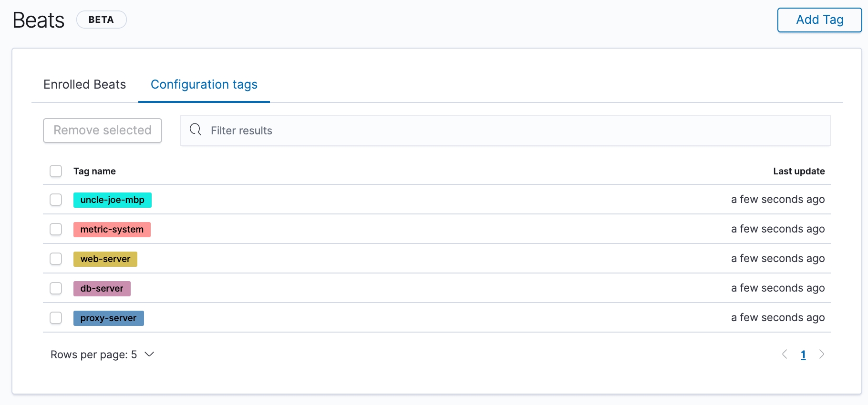Click the search magnifier icon

point(196,130)
